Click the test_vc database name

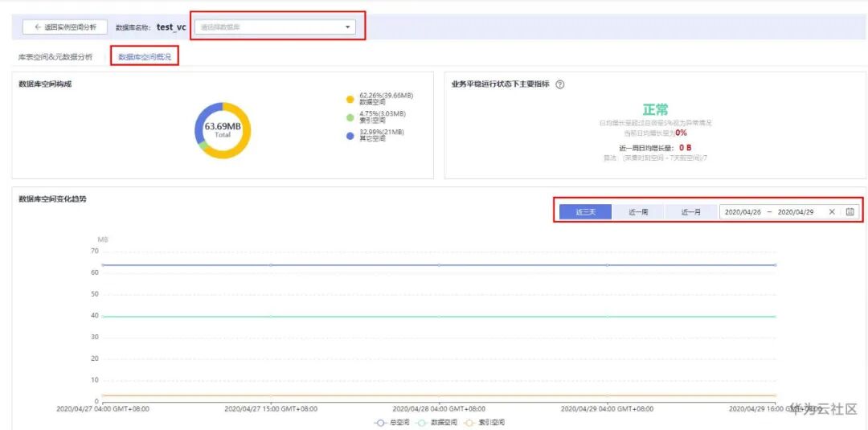click(x=172, y=27)
